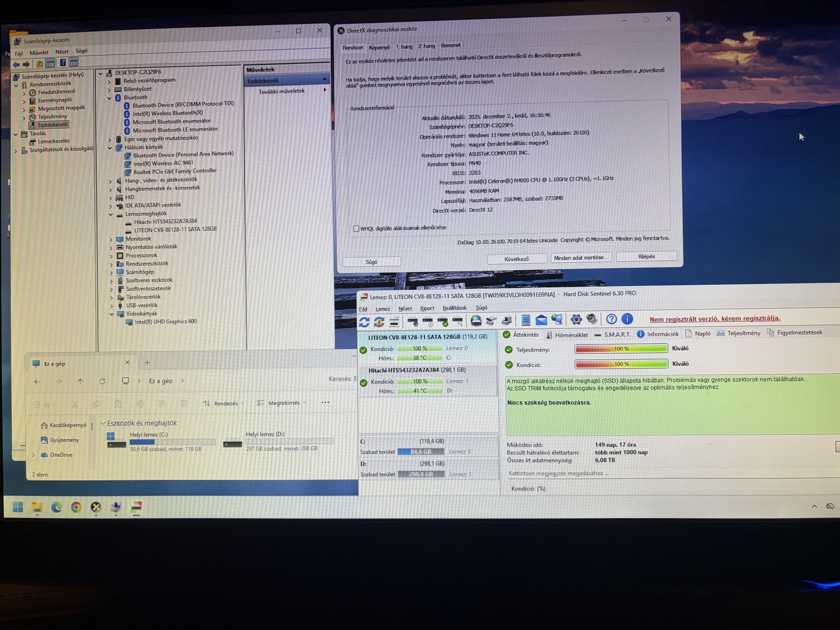The image size is (840, 630).
Task: Open the S.M.A.R.T. tab in Hard Disk Sentinel
Action: point(612,334)
